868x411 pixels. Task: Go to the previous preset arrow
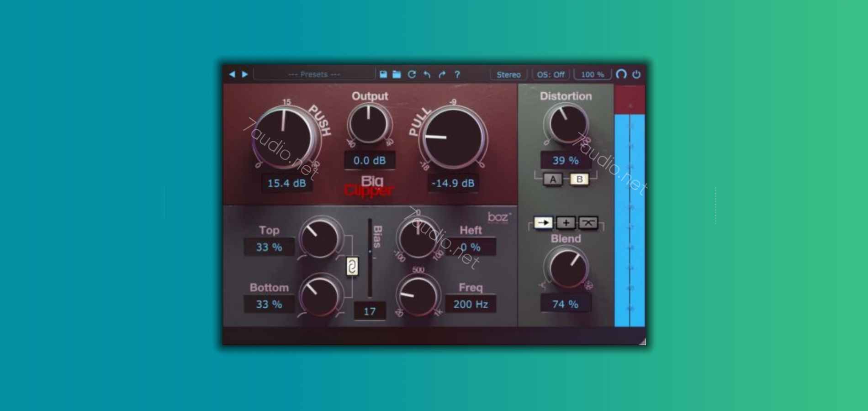(232, 74)
